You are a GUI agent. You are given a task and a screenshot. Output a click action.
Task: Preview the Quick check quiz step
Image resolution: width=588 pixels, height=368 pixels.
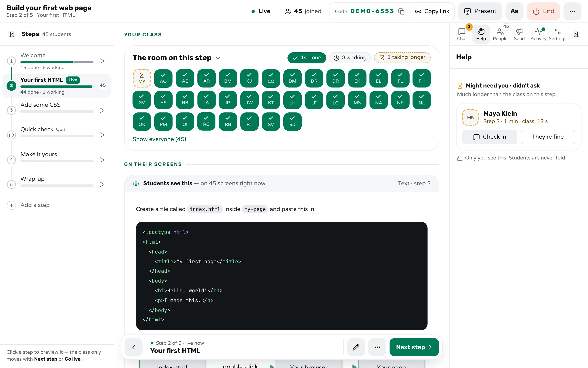click(x=102, y=135)
